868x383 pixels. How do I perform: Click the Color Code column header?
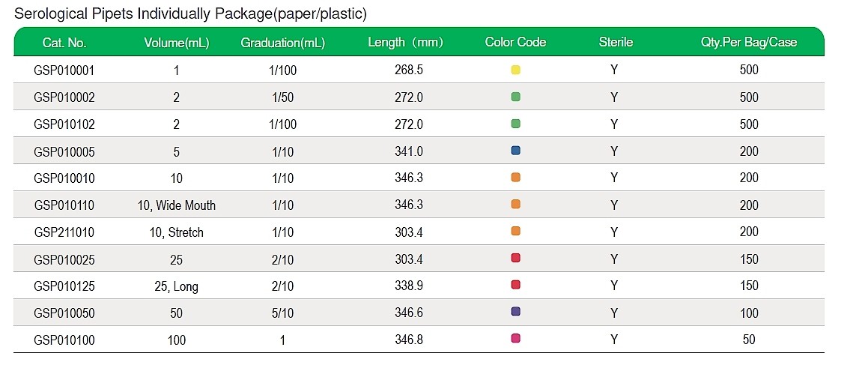click(515, 42)
